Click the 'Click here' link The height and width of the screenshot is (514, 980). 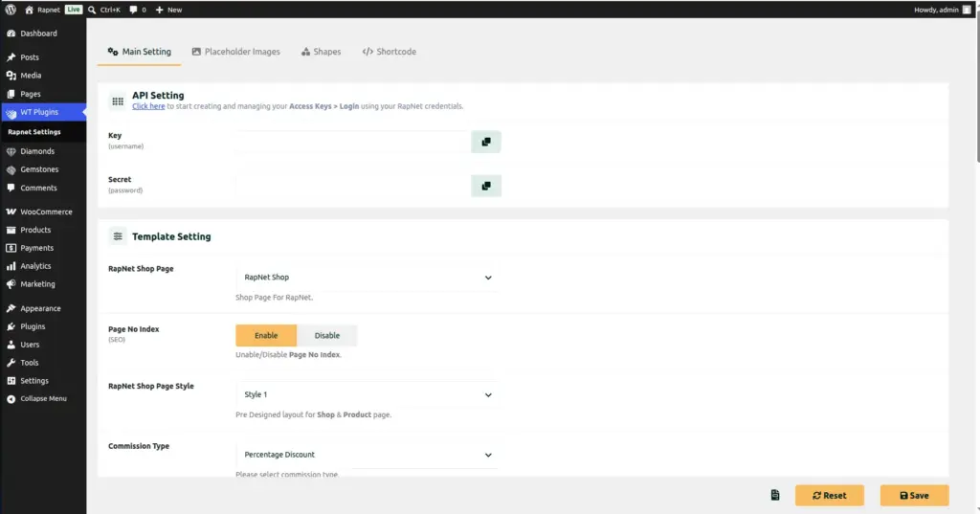[x=148, y=106]
